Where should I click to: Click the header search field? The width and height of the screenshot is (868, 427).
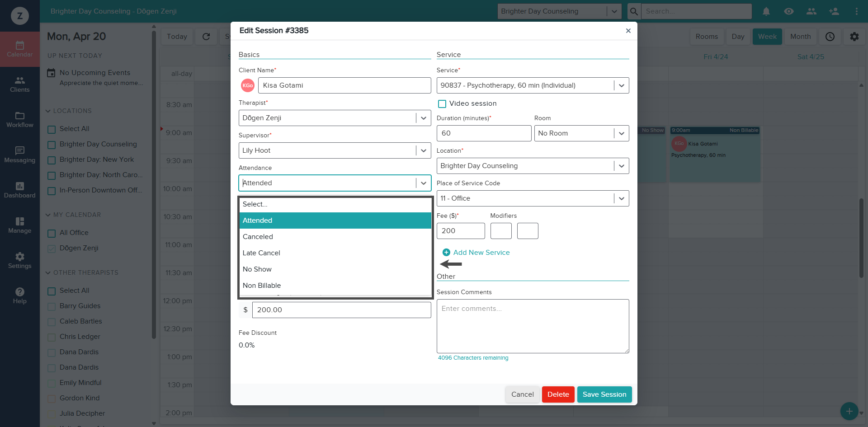(x=697, y=11)
